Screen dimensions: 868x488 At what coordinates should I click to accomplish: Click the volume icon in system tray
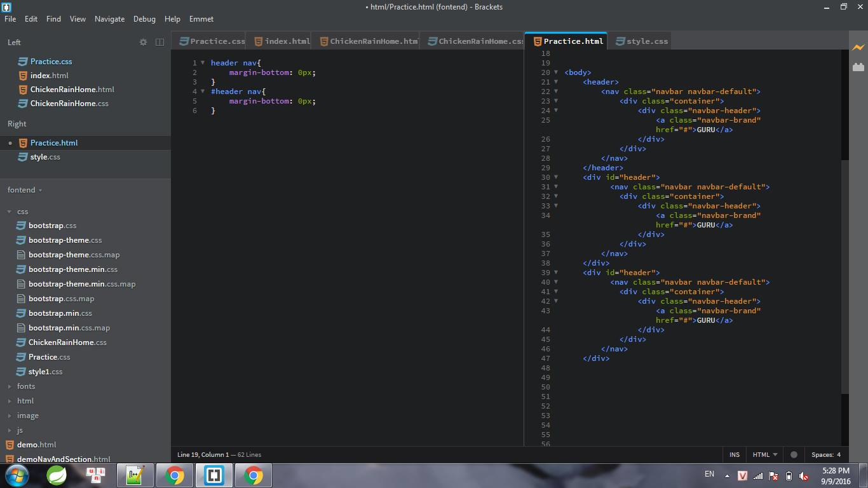coord(804,476)
